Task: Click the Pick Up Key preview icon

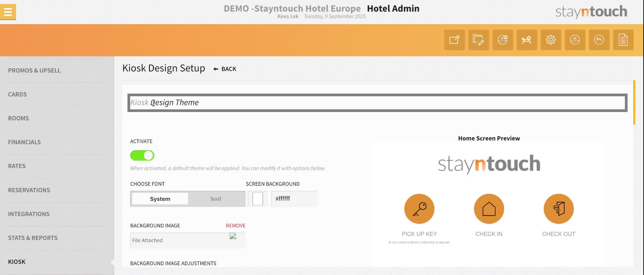Action: pos(419,209)
